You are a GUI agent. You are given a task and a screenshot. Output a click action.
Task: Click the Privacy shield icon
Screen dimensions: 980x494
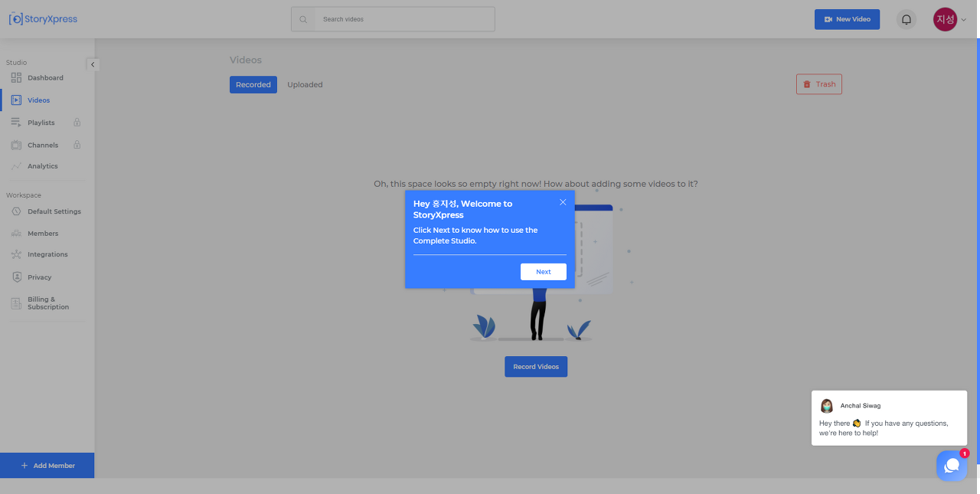pyautogui.click(x=16, y=277)
